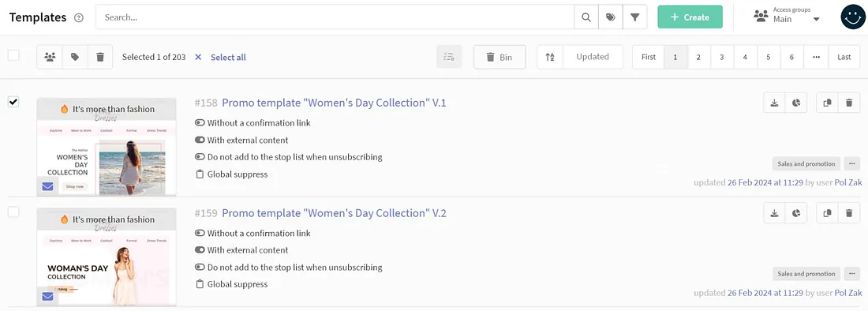The image size is (868, 311).
Task: Open the template #158 thumbnail preview
Action: pyautogui.click(x=107, y=147)
